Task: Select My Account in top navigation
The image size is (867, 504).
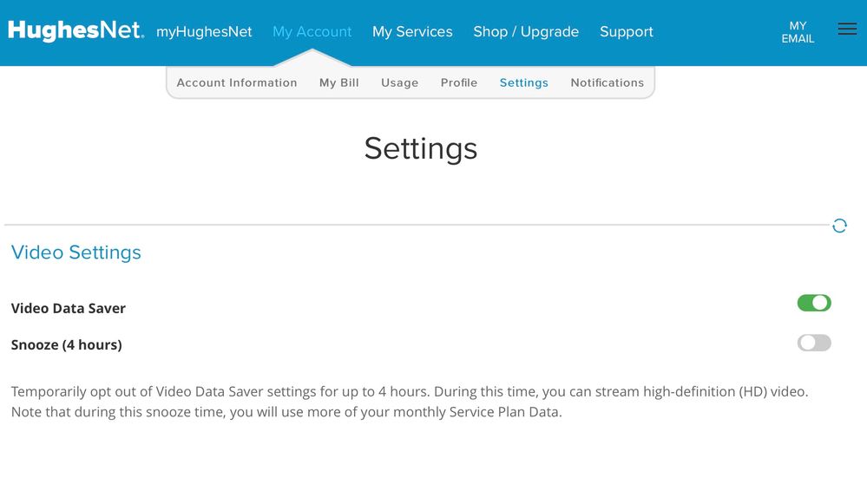Action: point(312,32)
